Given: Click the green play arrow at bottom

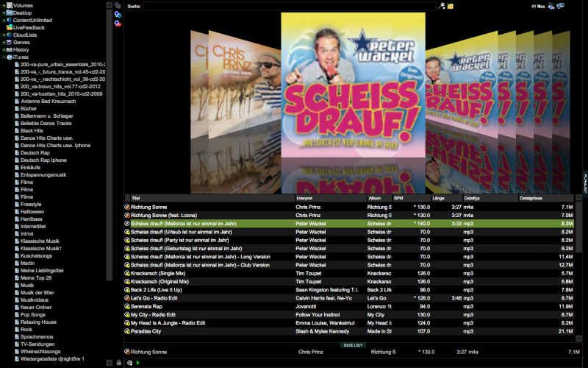Looking at the screenshot, I should [x=137, y=362].
